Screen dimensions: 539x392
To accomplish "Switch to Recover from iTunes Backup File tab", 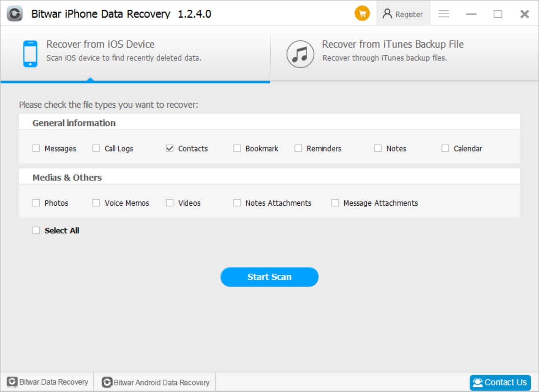I will (404, 53).
